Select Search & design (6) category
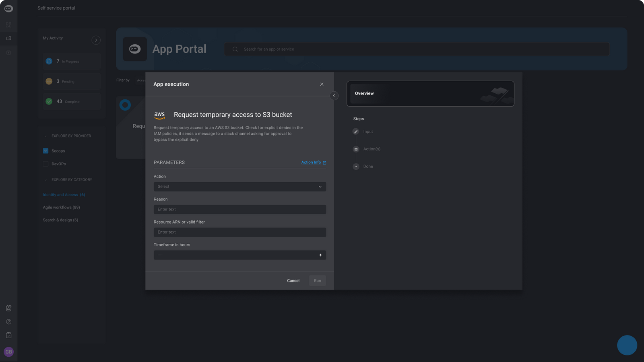 pos(60,220)
